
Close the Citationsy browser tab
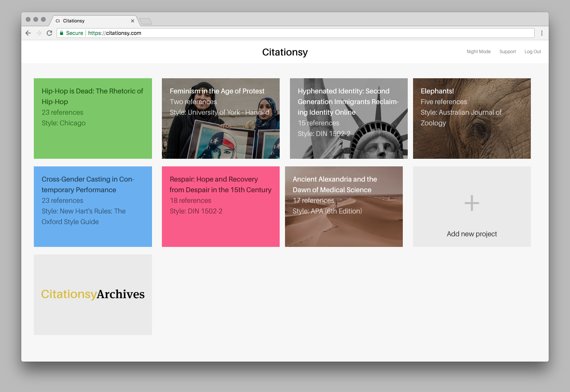point(133,21)
